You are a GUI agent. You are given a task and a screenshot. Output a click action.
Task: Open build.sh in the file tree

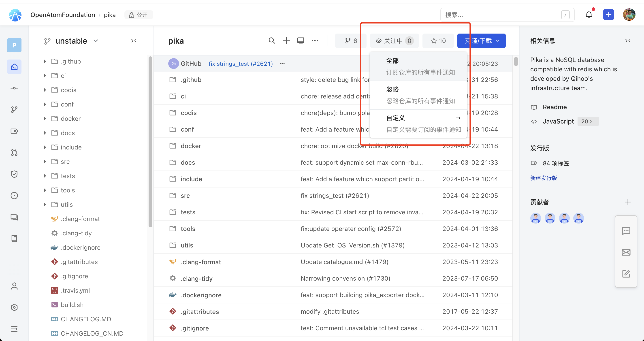coord(72,305)
